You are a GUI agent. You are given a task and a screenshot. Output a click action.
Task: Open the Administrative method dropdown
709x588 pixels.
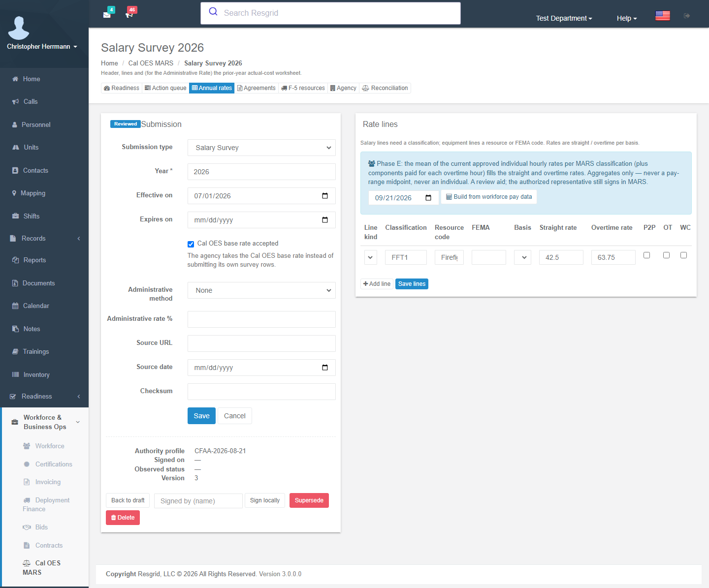[x=261, y=290]
